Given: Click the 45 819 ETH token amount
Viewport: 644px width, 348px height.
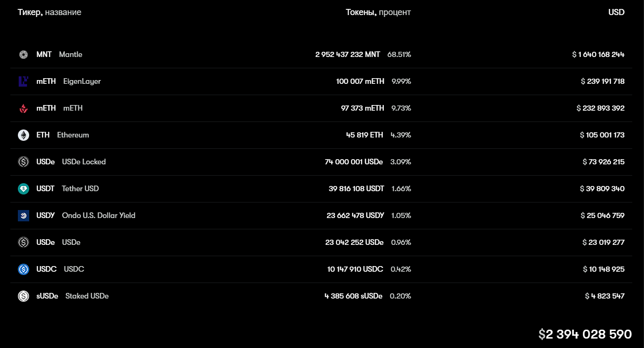Looking at the screenshot, I should tap(365, 135).
